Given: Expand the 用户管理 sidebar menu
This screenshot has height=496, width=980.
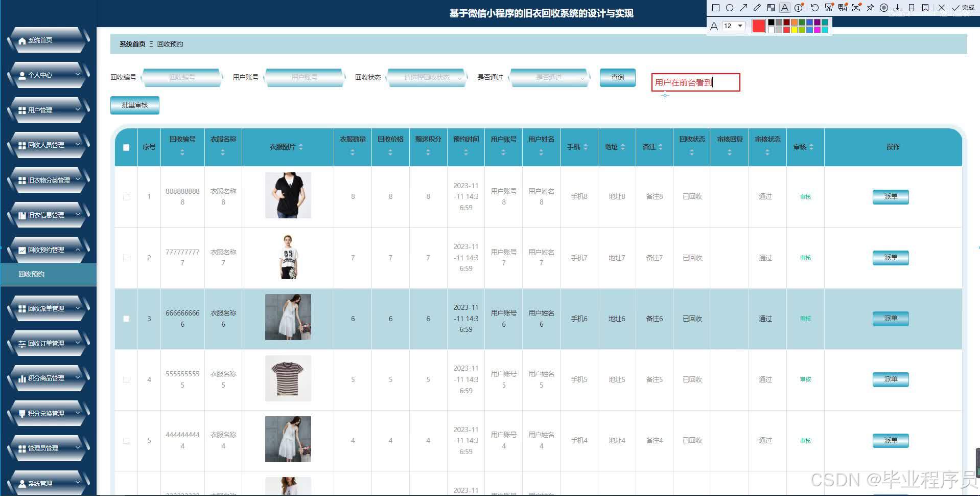Looking at the screenshot, I should point(49,110).
